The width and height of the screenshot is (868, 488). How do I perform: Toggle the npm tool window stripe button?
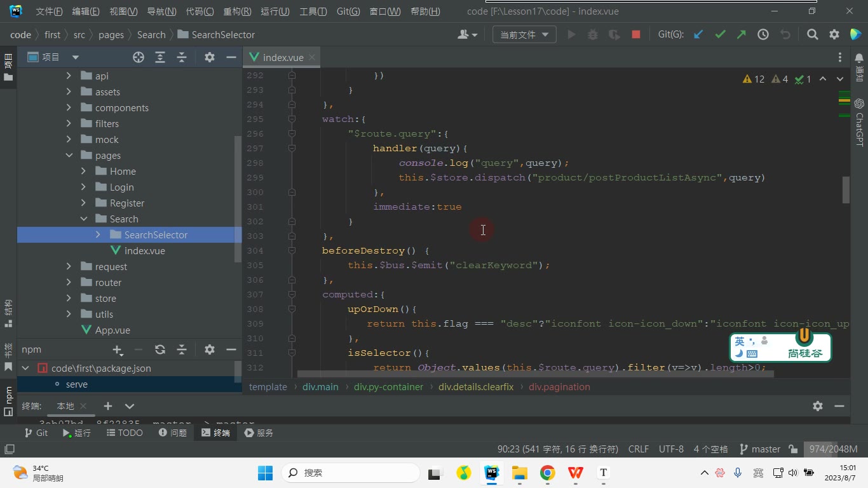8,400
